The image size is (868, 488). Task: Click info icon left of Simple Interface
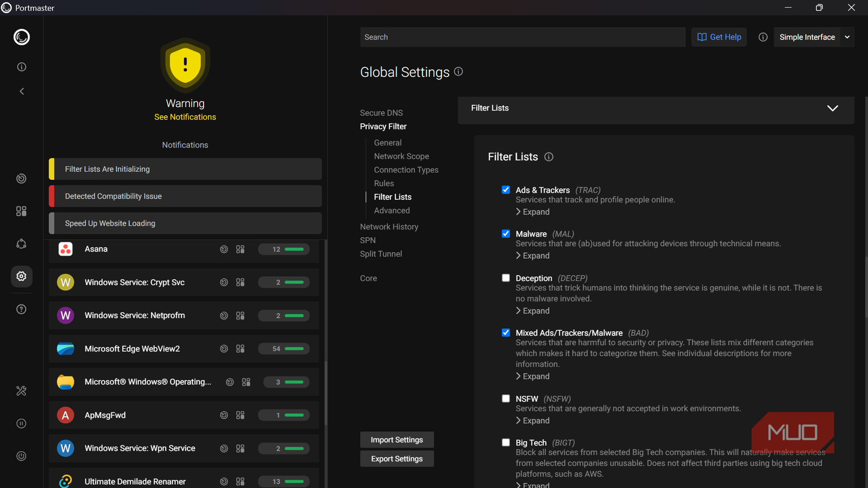point(763,37)
